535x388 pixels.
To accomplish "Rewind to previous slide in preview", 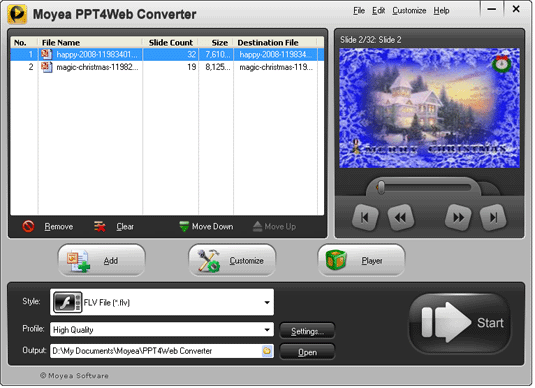I will pyautogui.click(x=401, y=218).
